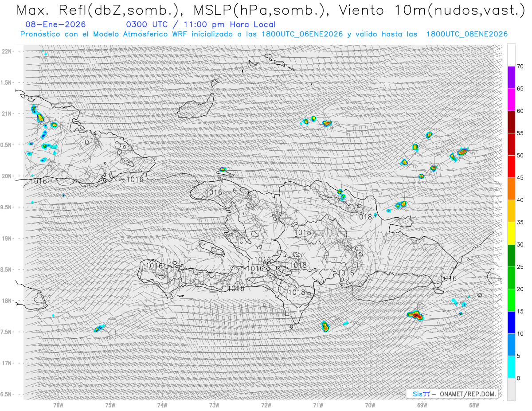Select the '9.5N' latitude tick label
532x411 pixels.
point(6,207)
